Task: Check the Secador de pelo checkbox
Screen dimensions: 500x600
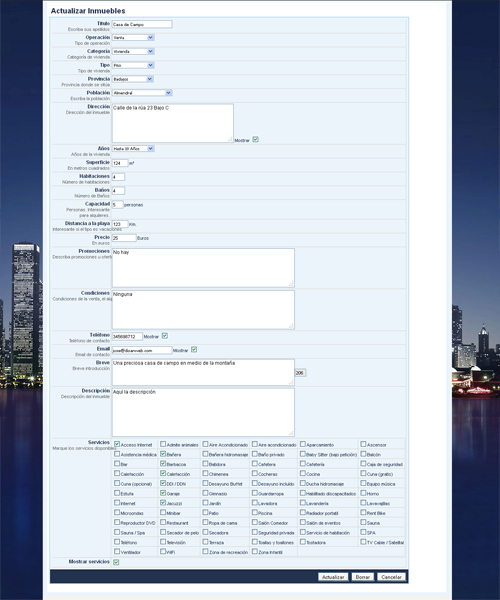Action: (163, 532)
